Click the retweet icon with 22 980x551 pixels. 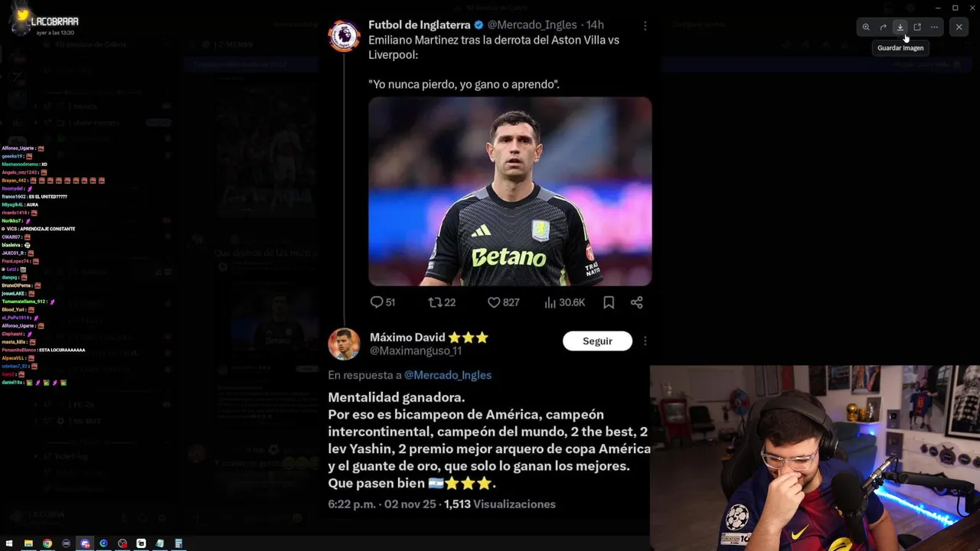[x=435, y=302]
